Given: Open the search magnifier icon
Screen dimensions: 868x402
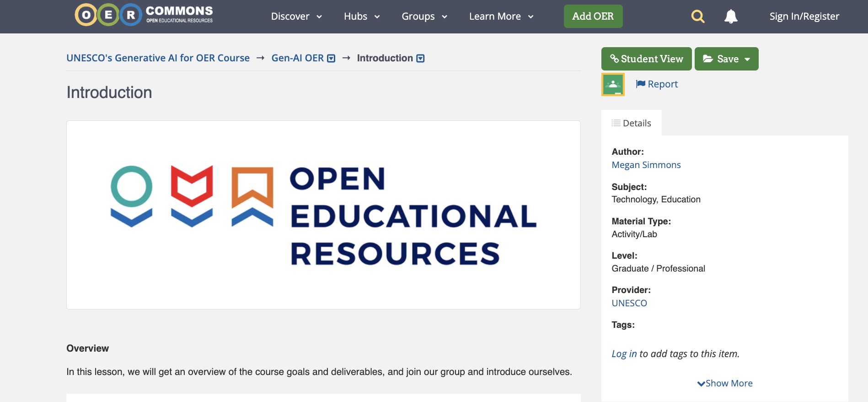Looking at the screenshot, I should tap(697, 16).
